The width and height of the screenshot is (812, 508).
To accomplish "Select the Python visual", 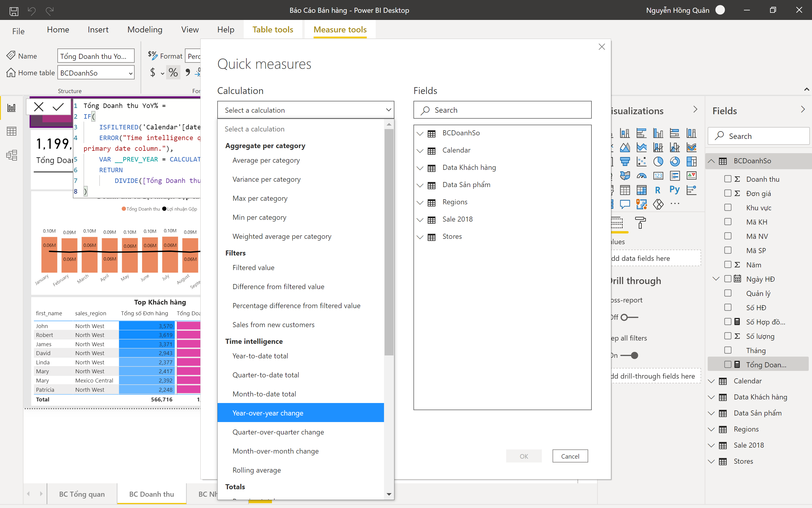I will [x=675, y=190].
